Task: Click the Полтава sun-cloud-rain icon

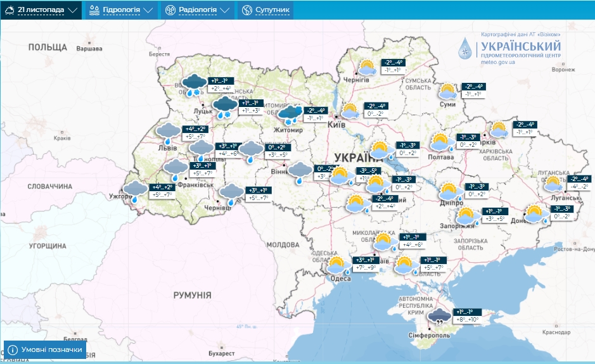Action: point(443,143)
